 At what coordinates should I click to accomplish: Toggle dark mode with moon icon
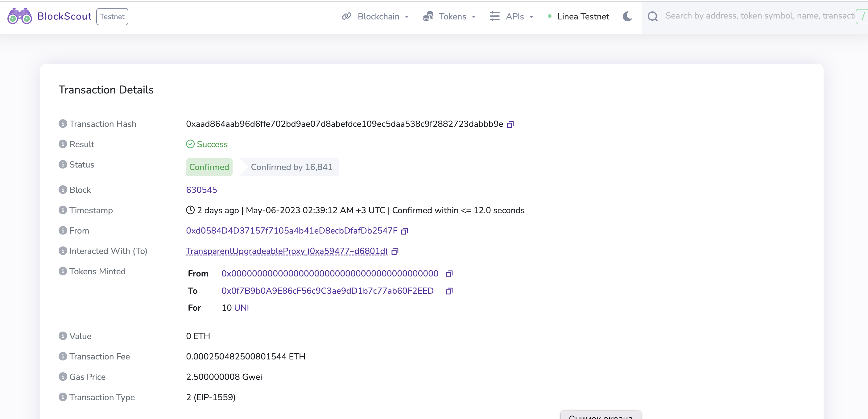coord(627,16)
